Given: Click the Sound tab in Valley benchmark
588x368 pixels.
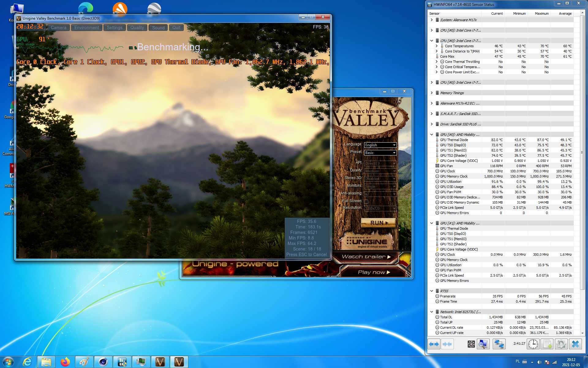Looking at the screenshot, I should click(x=158, y=27).
